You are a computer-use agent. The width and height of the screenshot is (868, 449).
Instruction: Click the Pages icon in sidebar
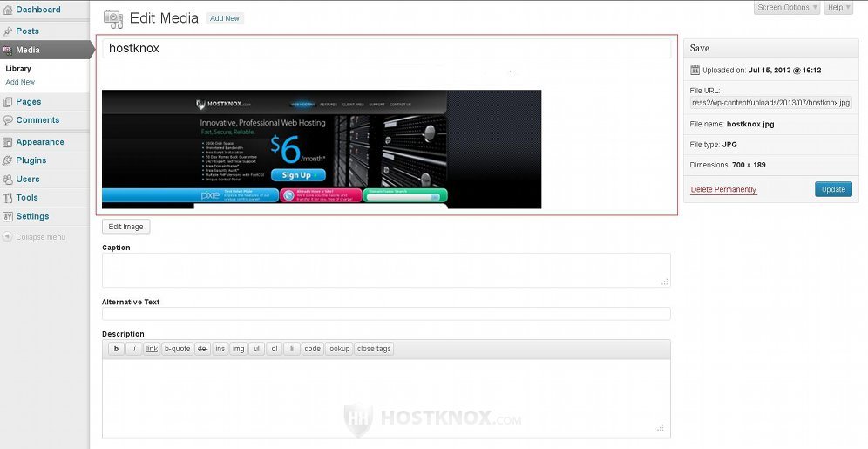tap(7, 102)
